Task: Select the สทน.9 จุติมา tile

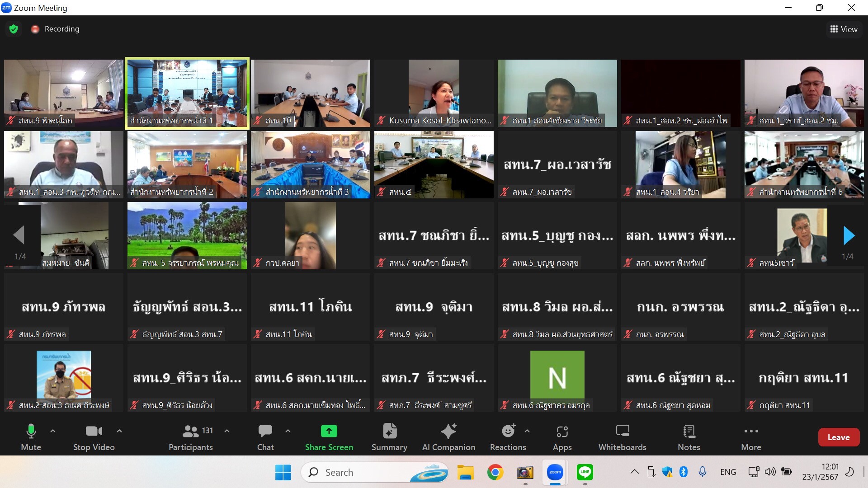Action: click(434, 307)
